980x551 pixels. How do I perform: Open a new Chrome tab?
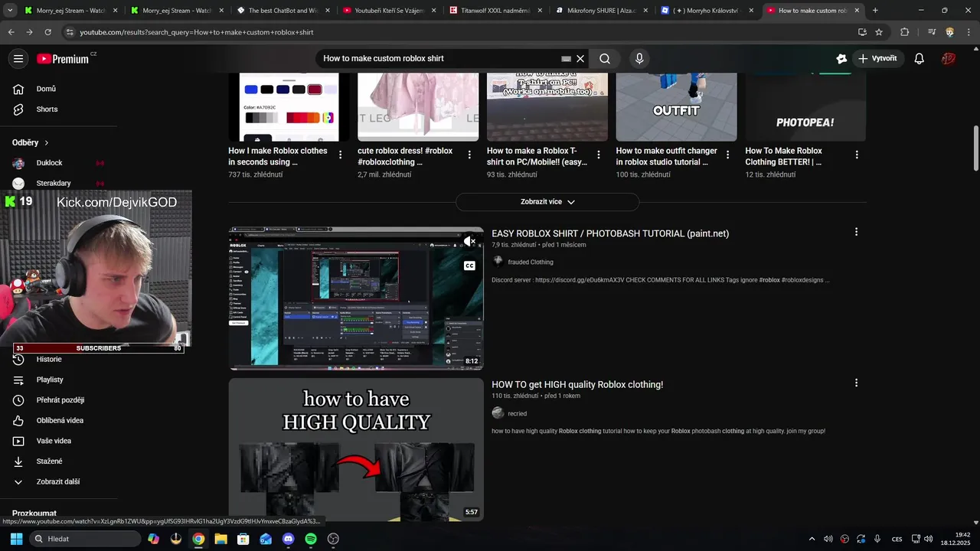pyautogui.click(x=875, y=11)
